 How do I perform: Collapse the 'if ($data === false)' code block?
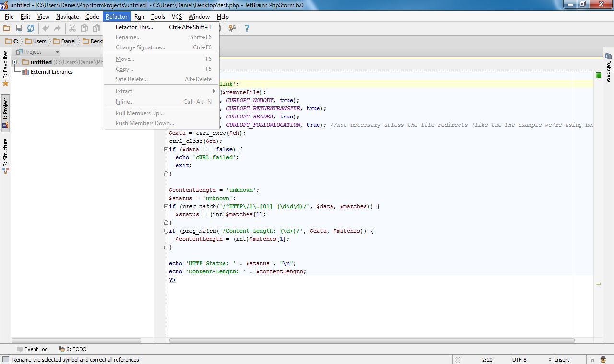click(166, 149)
